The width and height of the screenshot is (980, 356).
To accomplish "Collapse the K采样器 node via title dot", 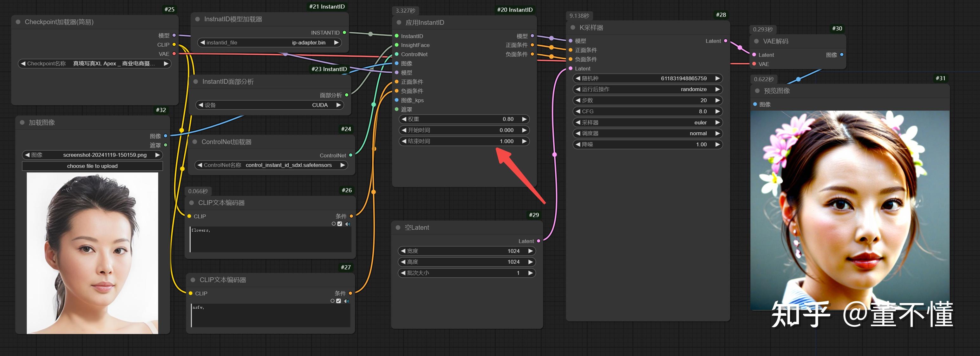I will [x=572, y=27].
